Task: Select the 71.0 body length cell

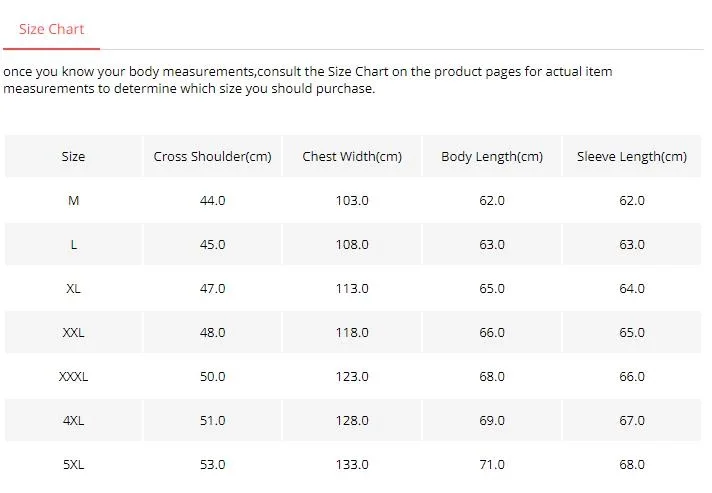Action: pyautogui.click(x=492, y=464)
